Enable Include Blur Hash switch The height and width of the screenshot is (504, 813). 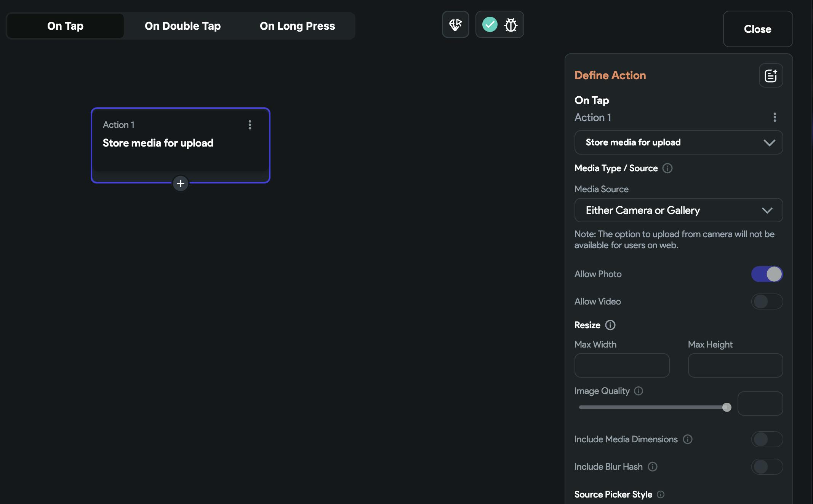(767, 467)
